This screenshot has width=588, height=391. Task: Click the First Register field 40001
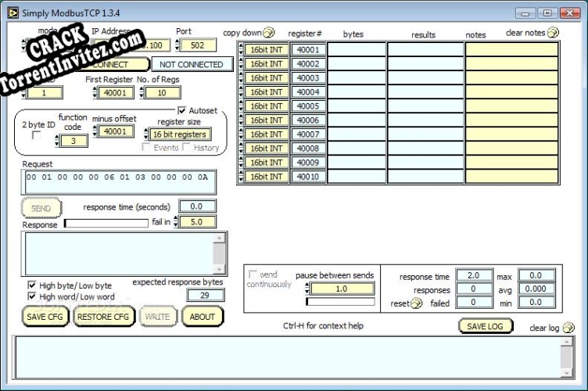click(x=115, y=92)
